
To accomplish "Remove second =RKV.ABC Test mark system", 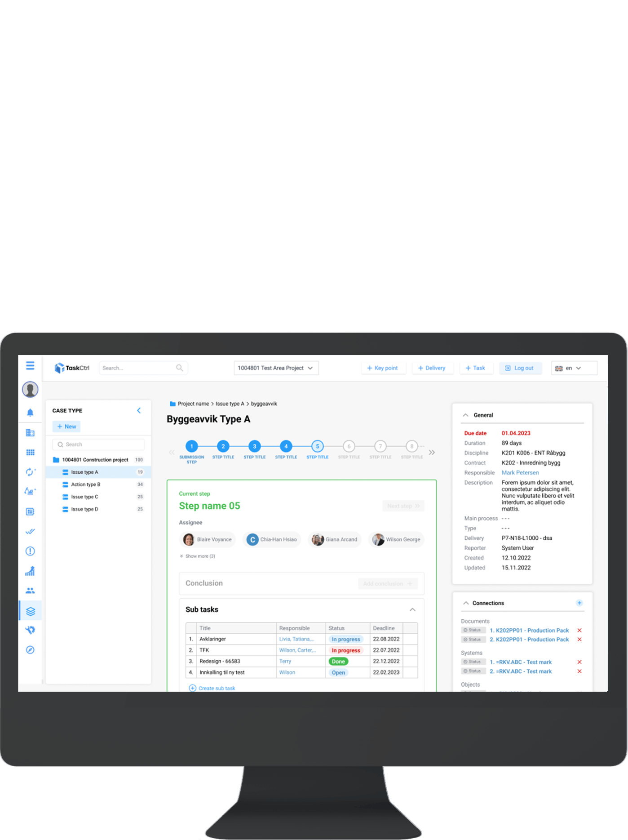I will click(579, 671).
